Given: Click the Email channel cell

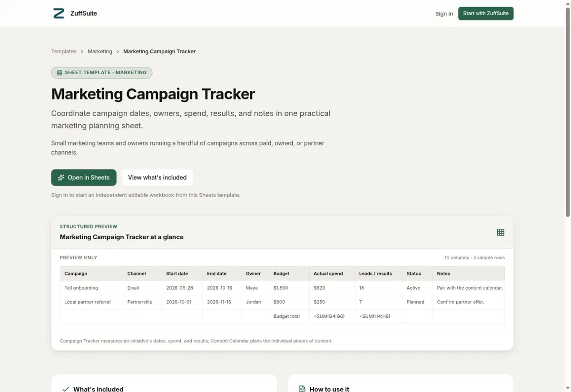Looking at the screenshot, I should click(142, 288).
